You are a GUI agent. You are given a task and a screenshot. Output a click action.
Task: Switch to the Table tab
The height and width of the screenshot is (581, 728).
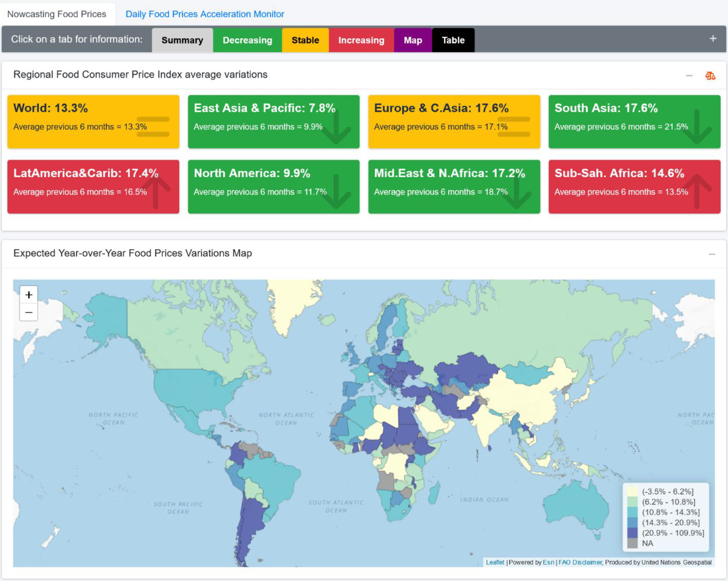(452, 40)
